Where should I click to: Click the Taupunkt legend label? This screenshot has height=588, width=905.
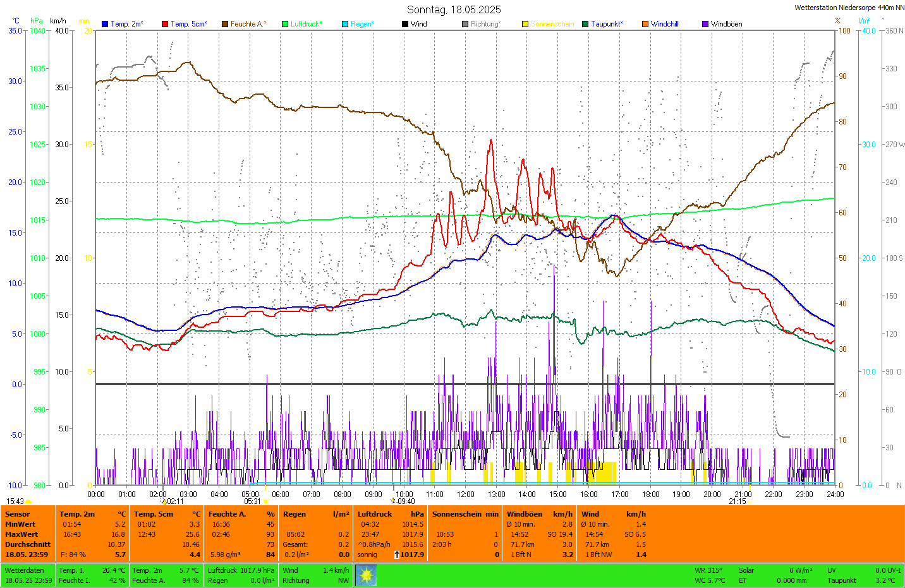coord(607,24)
